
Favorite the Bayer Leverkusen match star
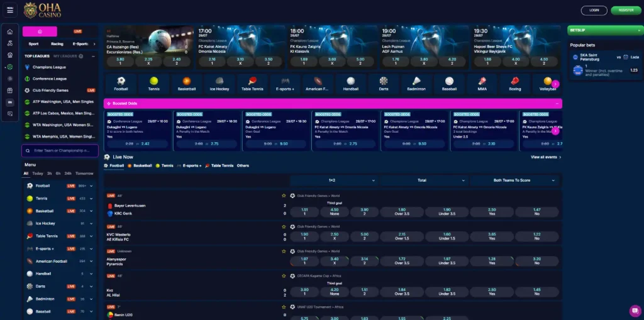tap(284, 196)
